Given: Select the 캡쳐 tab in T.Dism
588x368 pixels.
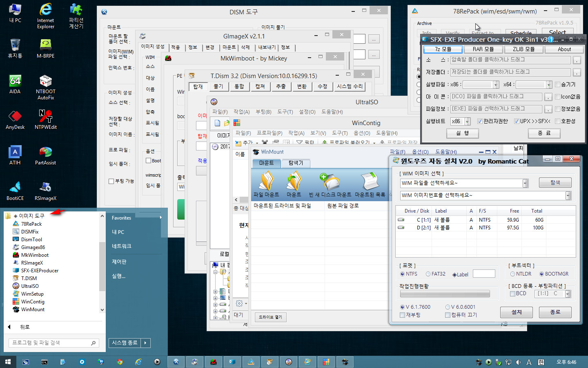Looking at the screenshot, I should (260, 87).
